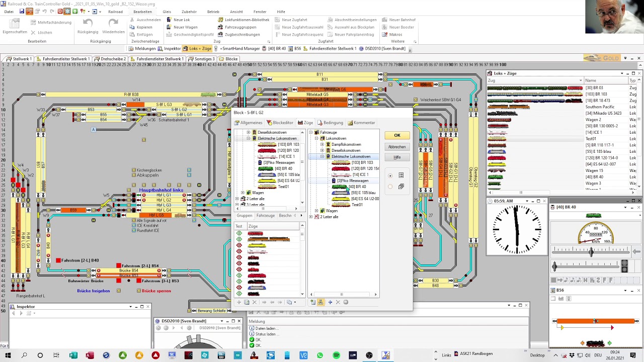
Task: Select the lower radio button under Hilfe
Action: pyautogui.click(x=390, y=187)
